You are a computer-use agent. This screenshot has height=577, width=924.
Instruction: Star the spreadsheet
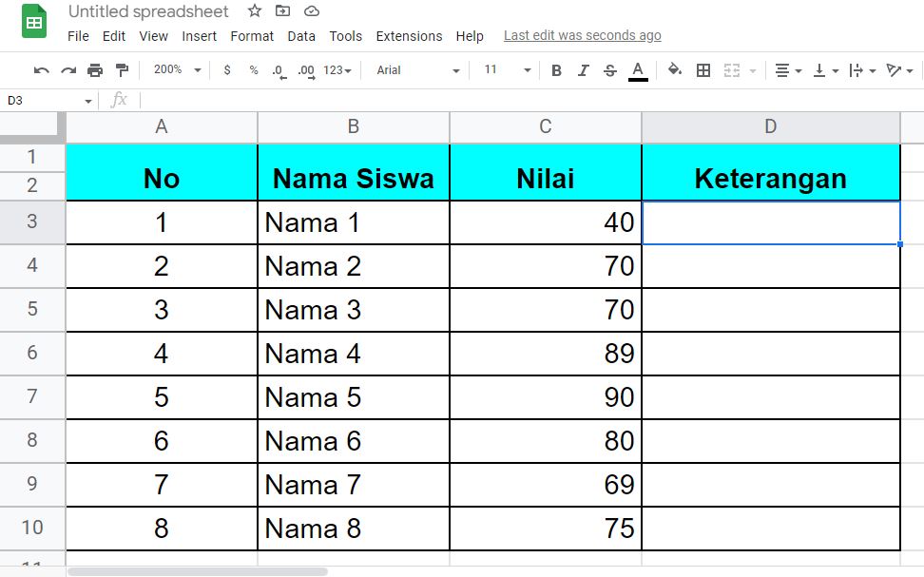coord(255,10)
